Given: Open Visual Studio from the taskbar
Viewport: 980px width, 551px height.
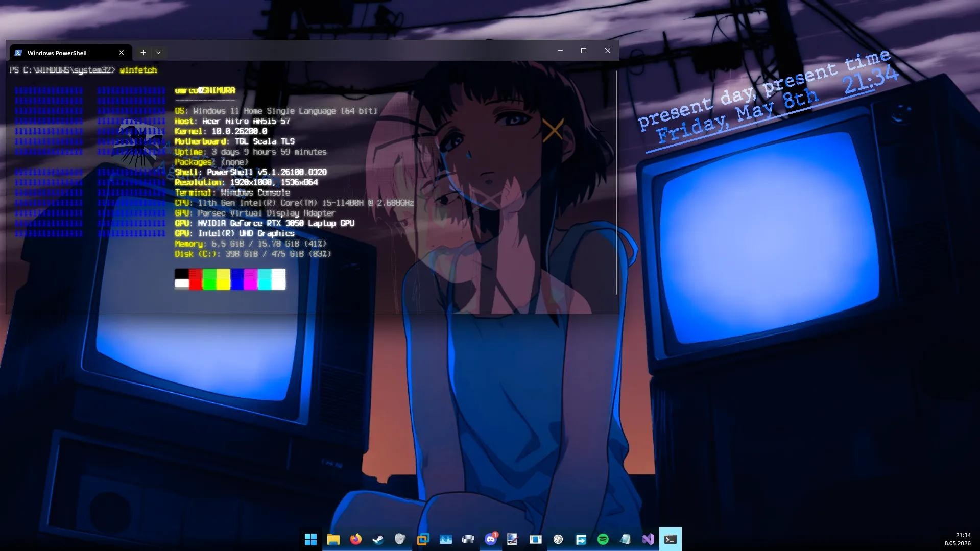Looking at the screenshot, I should [x=648, y=539].
